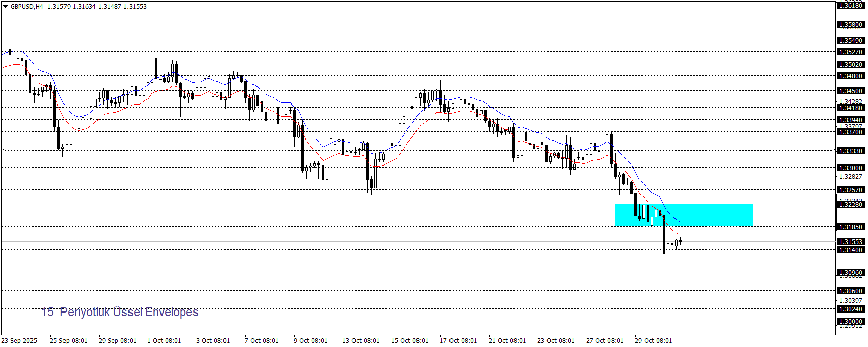Click the 1.30960 price level label
868x347 pixels.
850,272
